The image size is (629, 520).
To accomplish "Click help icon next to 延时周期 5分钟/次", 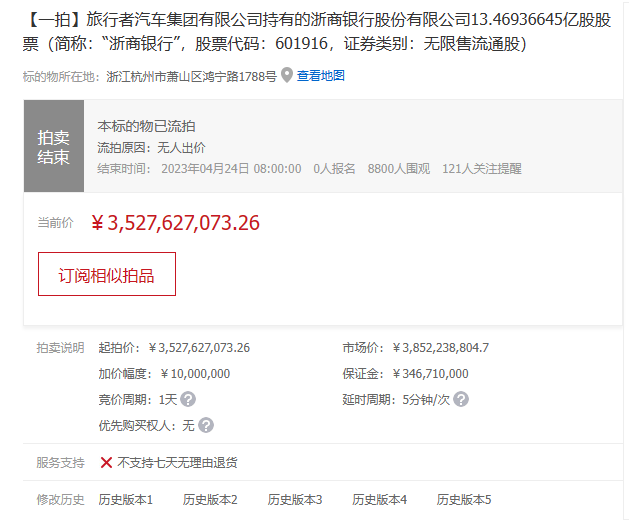I will pos(461,399).
